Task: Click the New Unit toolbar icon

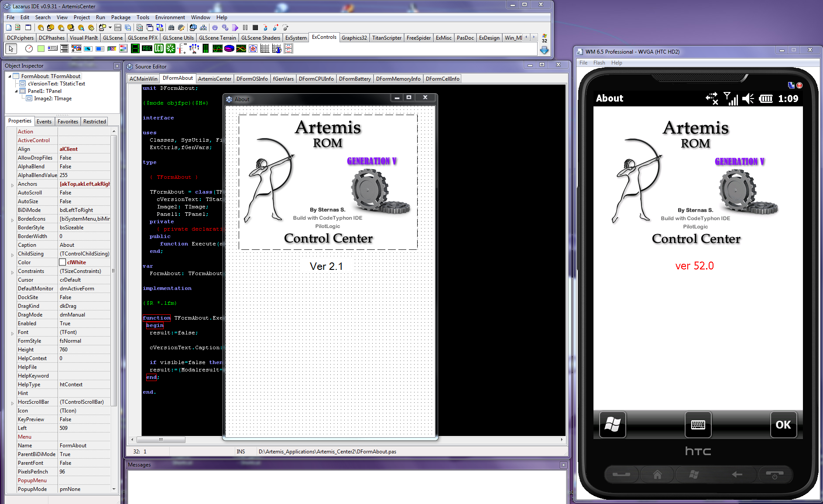Action: (x=18, y=27)
